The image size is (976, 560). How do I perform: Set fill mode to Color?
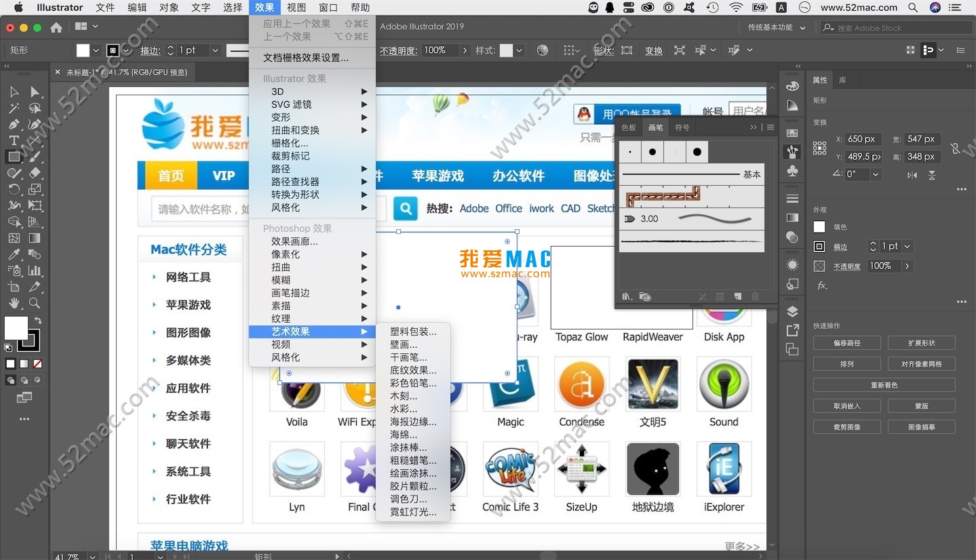[10, 363]
